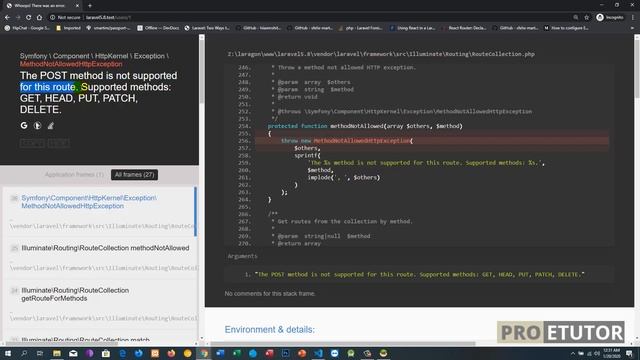The height and width of the screenshot is (360, 640).
Task: Click the taskbar clock
Action: click(x=611, y=353)
